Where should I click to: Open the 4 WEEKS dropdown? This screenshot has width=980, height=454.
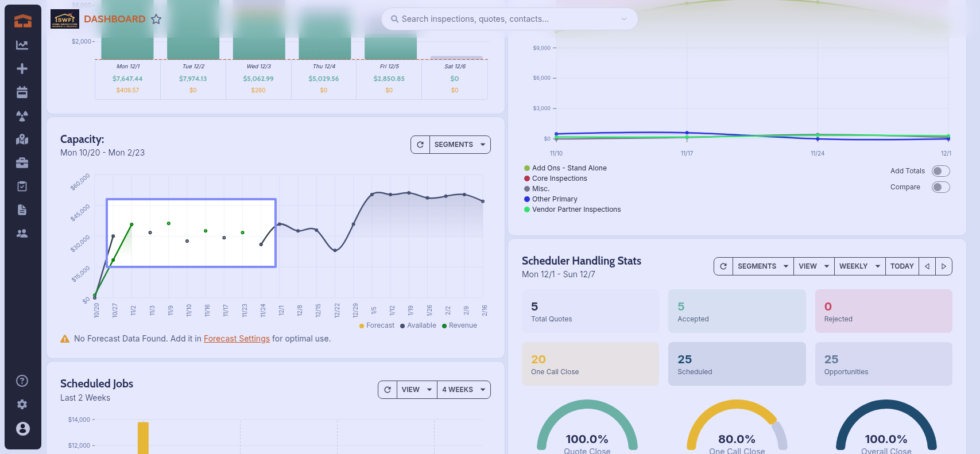click(x=463, y=390)
